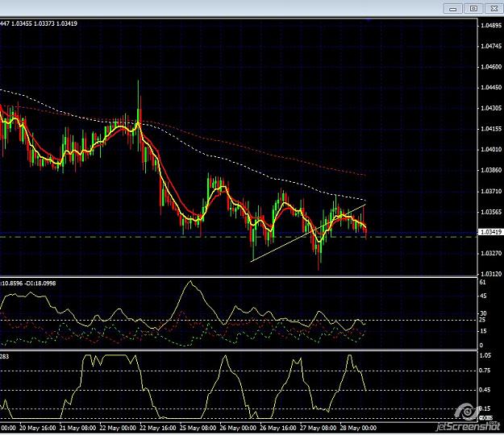The width and height of the screenshot is (504, 435).
Task: Click the -DI:18.0998 indicator label
Action: (x=40, y=284)
